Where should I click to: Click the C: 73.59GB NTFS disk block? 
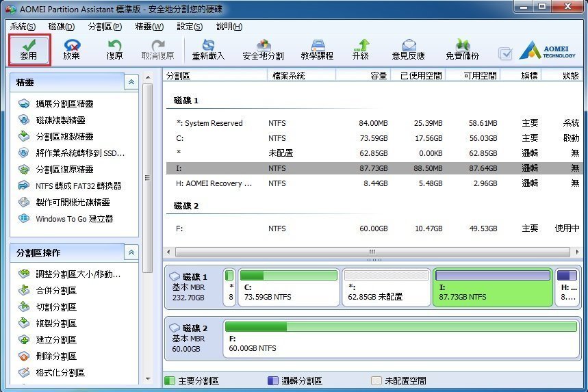tap(289, 287)
